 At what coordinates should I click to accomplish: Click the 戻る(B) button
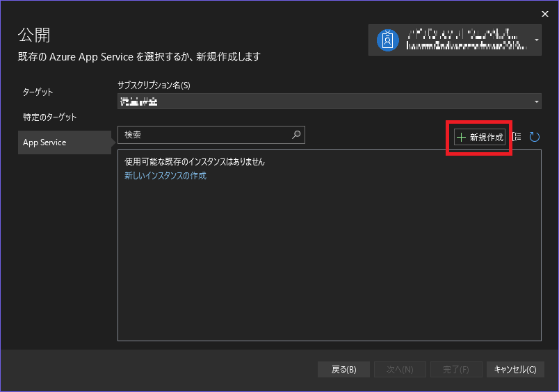pos(343,370)
